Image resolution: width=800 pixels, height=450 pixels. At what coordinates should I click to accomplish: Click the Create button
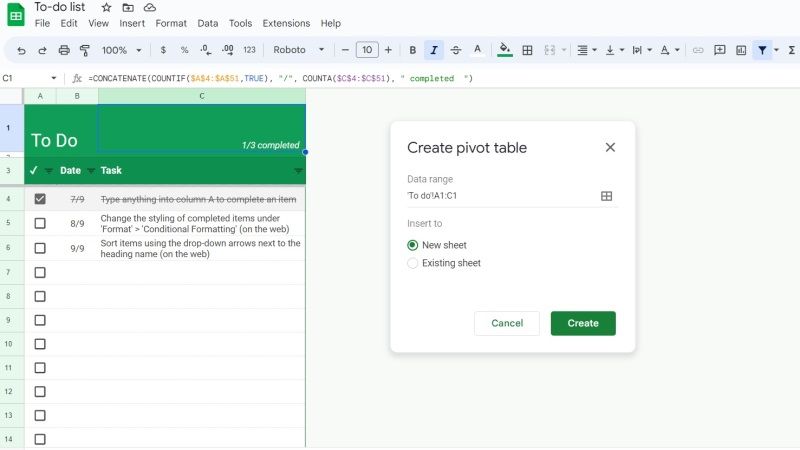click(583, 323)
